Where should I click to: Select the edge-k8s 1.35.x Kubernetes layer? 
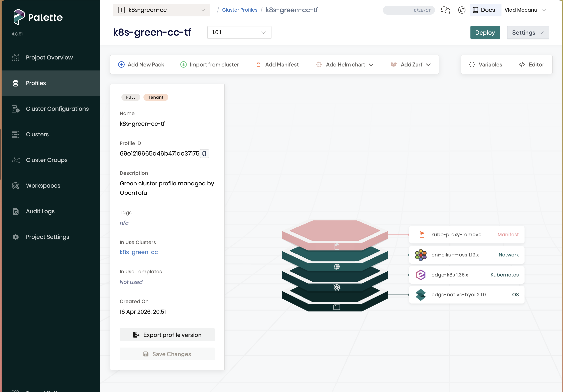tap(467, 275)
